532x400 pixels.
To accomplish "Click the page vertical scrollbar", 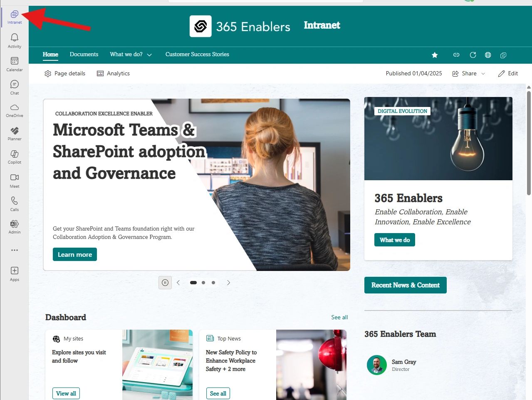I will pyautogui.click(x=529, y=142).
